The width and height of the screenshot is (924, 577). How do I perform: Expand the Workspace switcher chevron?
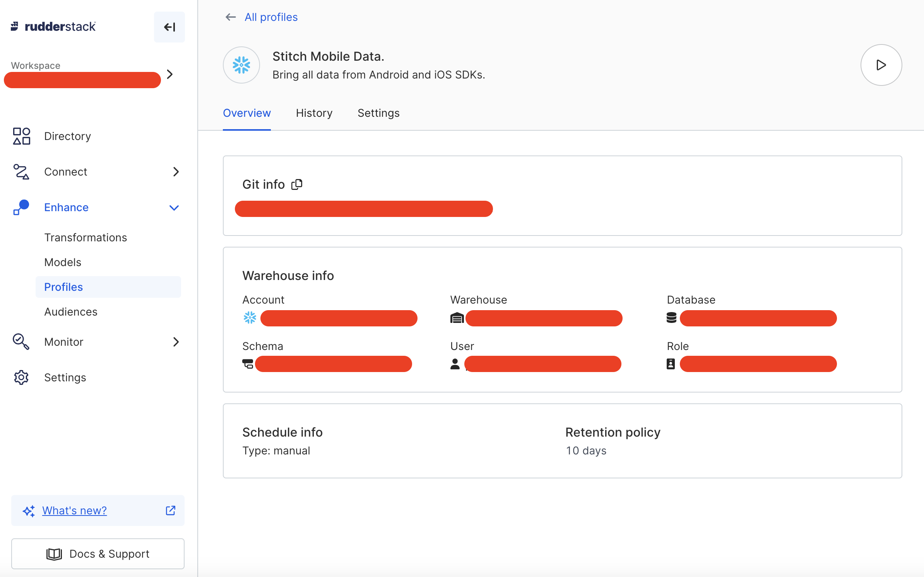click(170, 74)
